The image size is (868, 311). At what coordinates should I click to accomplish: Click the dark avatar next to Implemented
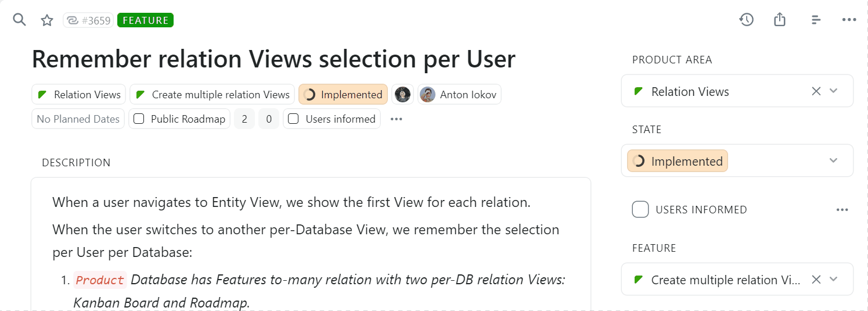402,94
